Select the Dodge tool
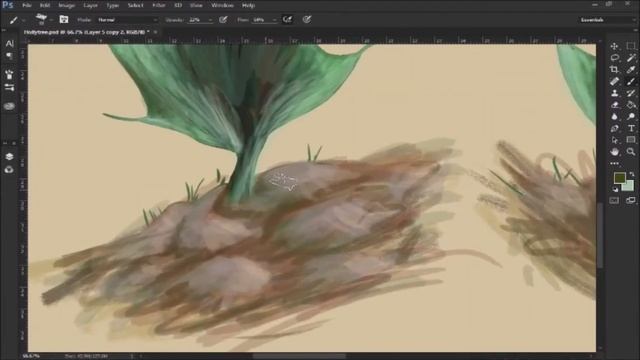 click(631, 117)
